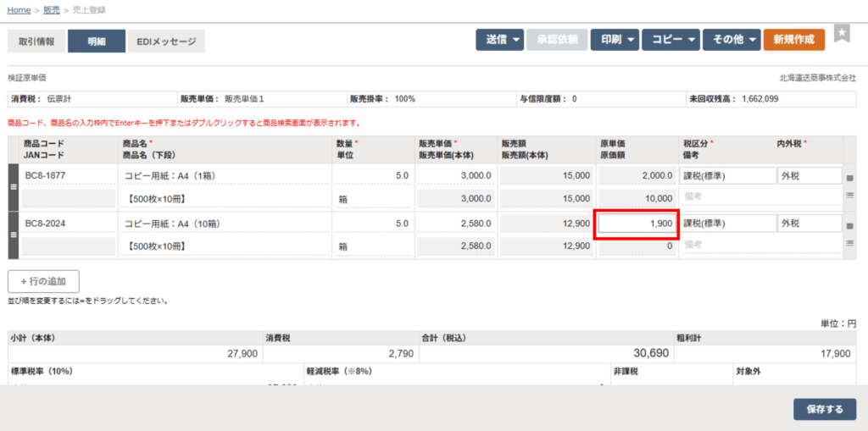Select 外税 field in the second row
This screenshot has width=868, height=431.
[810, 224]
